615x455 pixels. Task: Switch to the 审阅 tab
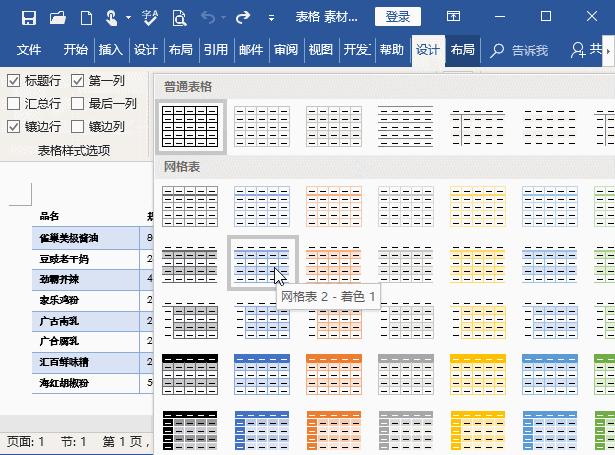pyautogui.click(x=286, y=49)
